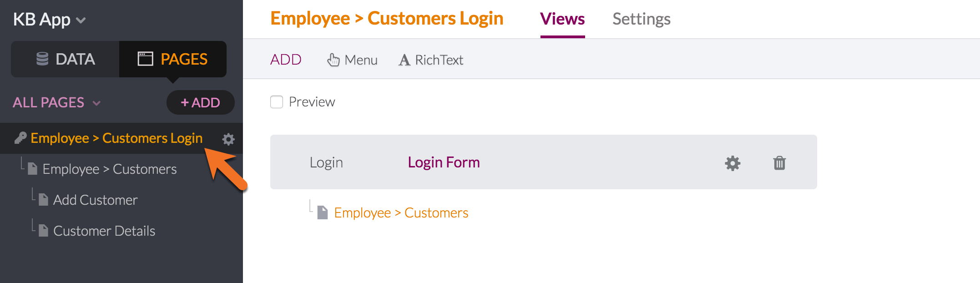Click the Employee > Customers Login page heading
The image size is (980, 283).
click(387, 18)
